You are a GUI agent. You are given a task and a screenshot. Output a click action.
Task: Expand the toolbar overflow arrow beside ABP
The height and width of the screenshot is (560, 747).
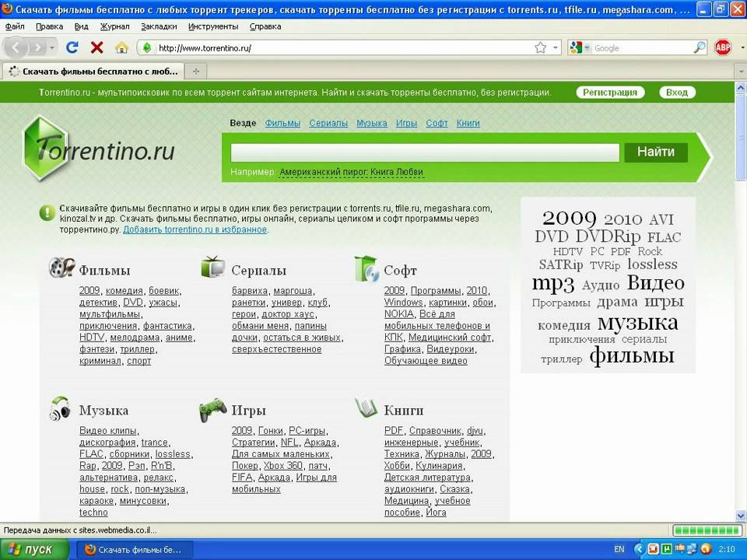[742, 47]
